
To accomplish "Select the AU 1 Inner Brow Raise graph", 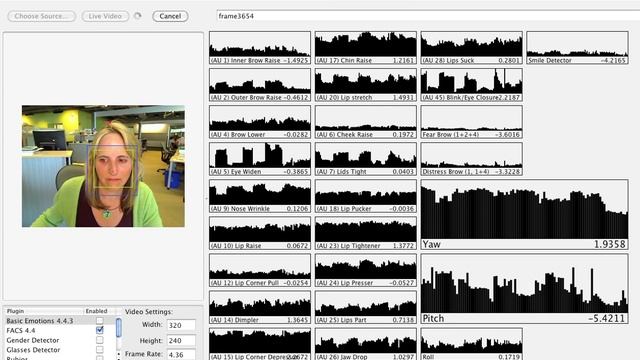I will point(260,48).
